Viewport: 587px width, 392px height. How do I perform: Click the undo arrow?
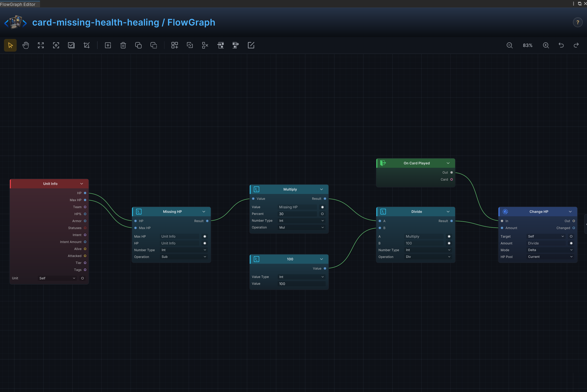[x=561, y=45]
